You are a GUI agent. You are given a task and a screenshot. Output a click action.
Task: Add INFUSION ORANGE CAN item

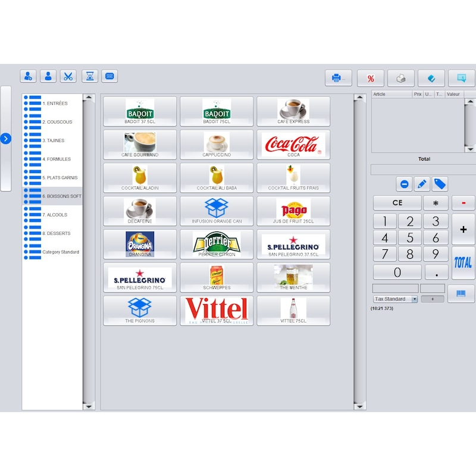click(217, 211)
